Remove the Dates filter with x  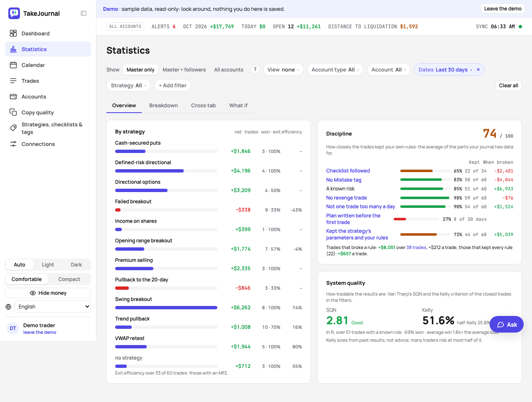(x=478, y=69)
